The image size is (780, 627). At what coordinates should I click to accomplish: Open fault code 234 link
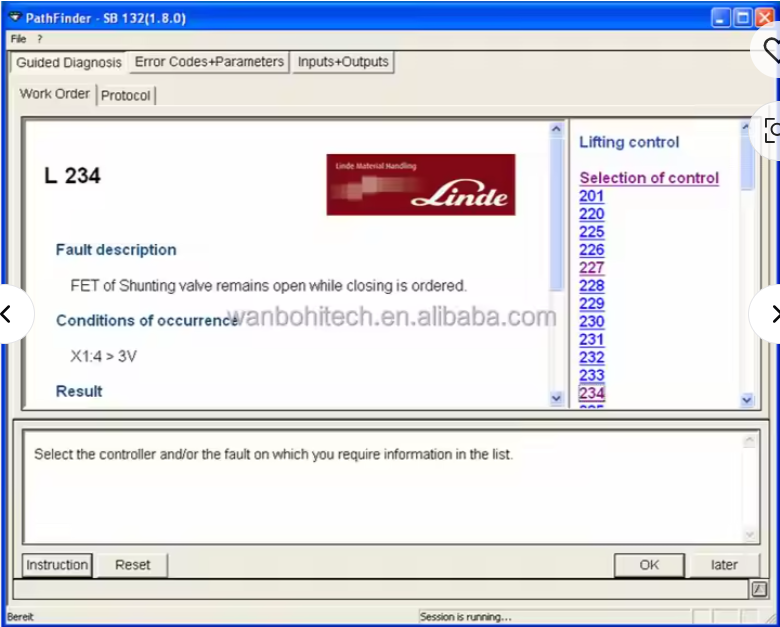click(591, 393)
